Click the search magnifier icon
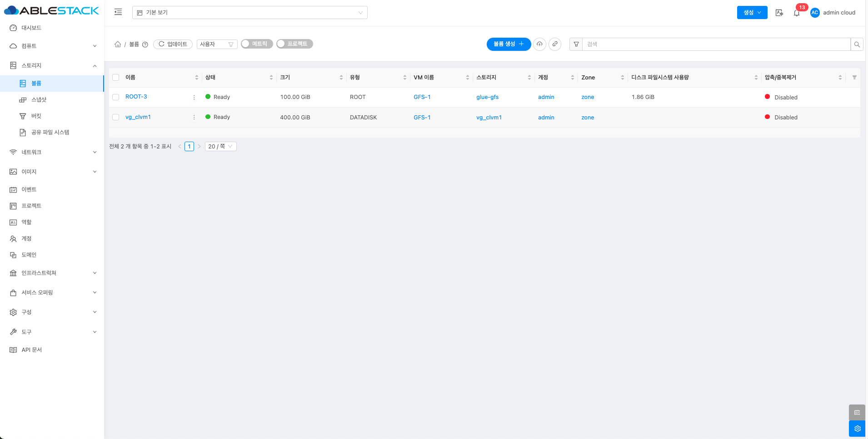This screenshot has height=439, width=868. 857,44
